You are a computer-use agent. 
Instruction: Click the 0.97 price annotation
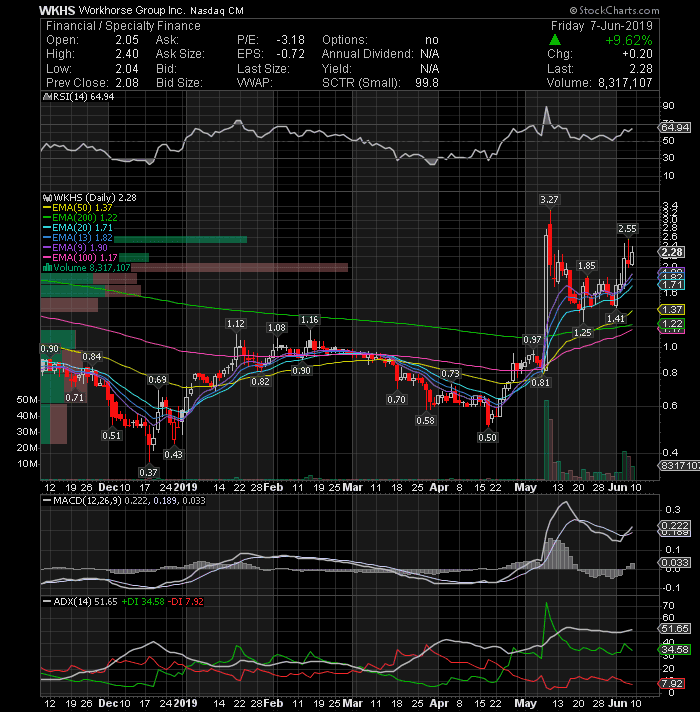532,339
